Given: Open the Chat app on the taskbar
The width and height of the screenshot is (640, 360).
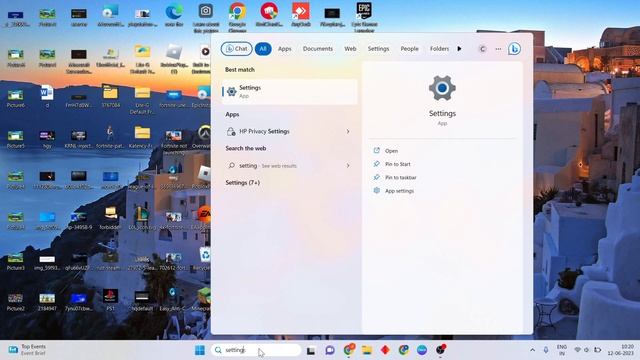Looking at the screenshot, I should coord(330,350).
